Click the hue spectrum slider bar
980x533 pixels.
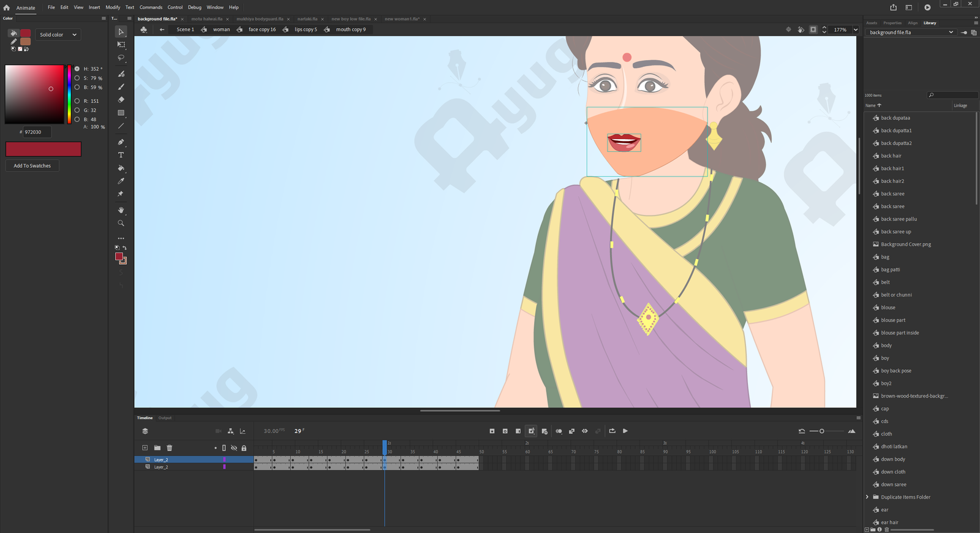click(x=69, y=94)
